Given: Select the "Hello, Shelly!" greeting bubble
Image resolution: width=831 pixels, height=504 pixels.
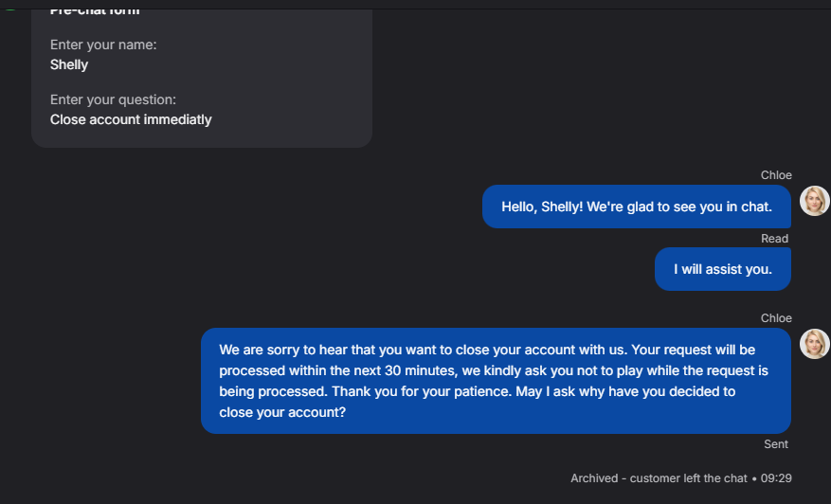Looking at the screenshot, I should 636,207.
